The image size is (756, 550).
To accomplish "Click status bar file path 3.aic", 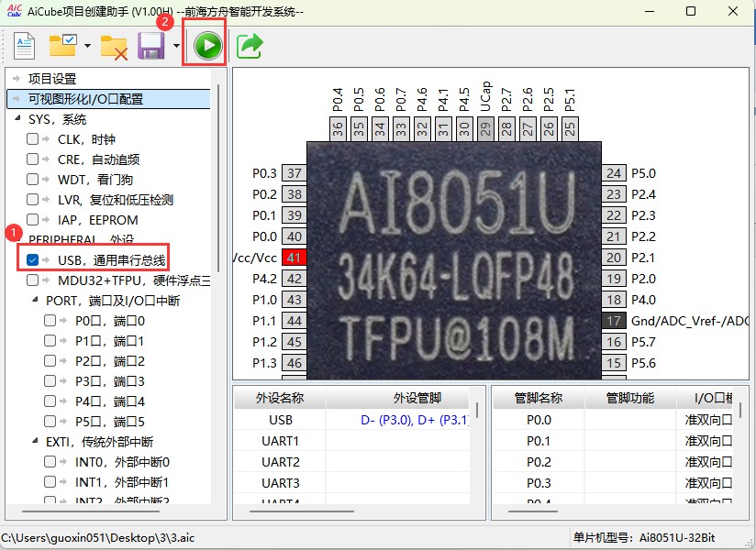I will tap(98, 537).
